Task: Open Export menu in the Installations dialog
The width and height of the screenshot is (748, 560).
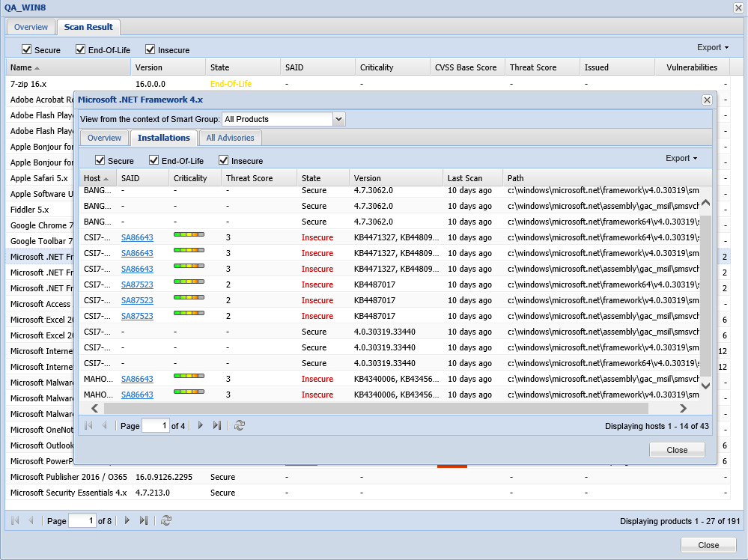Action: 681,158
